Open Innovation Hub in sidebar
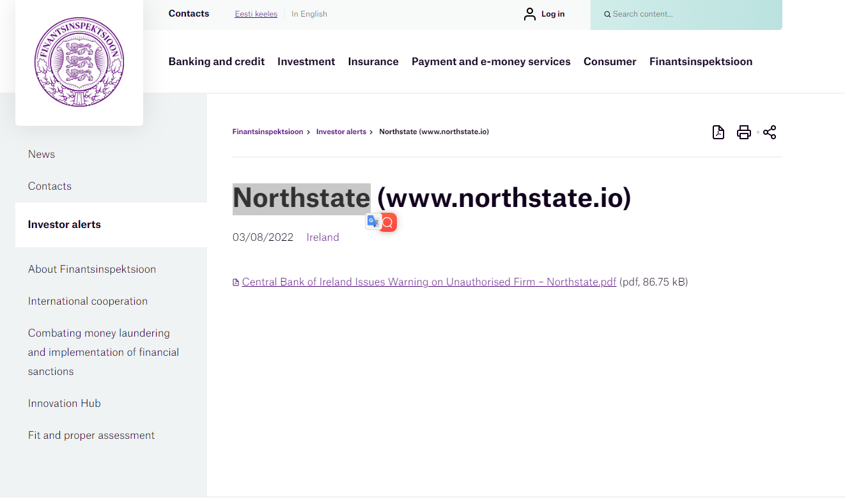This screenshot has height=504, width=845. click(65, 403)
